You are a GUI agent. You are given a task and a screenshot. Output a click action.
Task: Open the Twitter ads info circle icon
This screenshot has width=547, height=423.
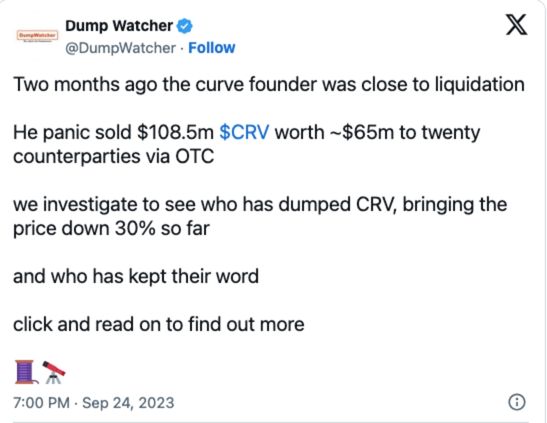[x=517, y=402]
